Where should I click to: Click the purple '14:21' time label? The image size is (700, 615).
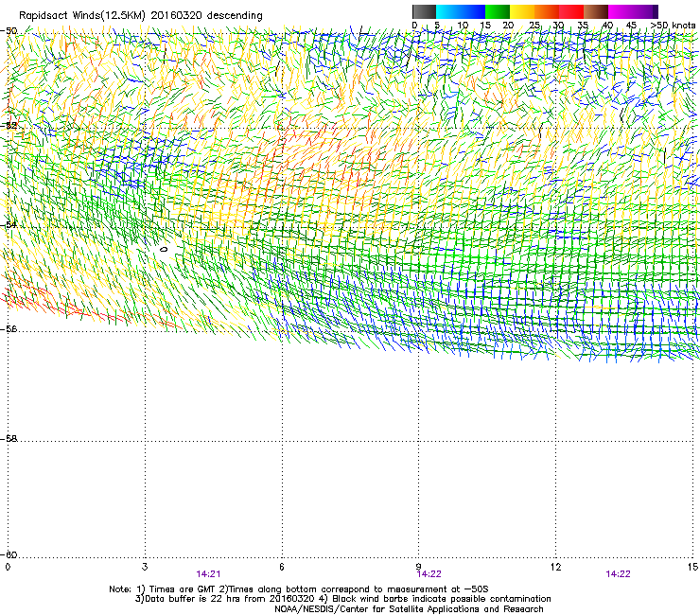pyautogui.click(x=208, y=574)
